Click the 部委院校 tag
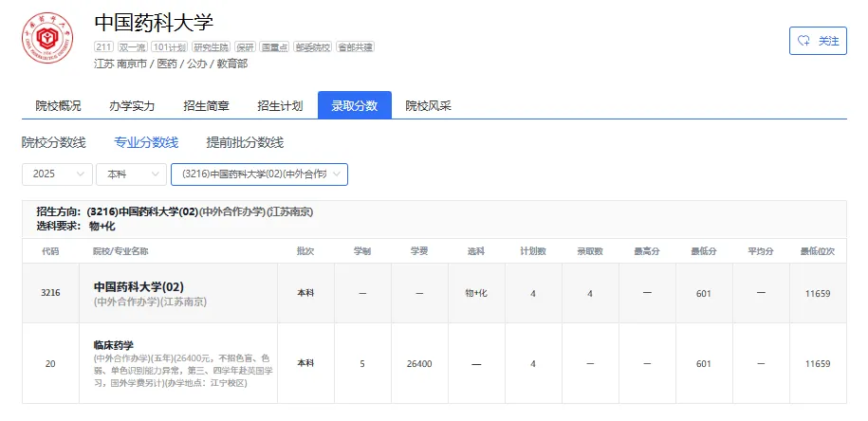Screen dimensions: 868x421 [x=312, y=47]
